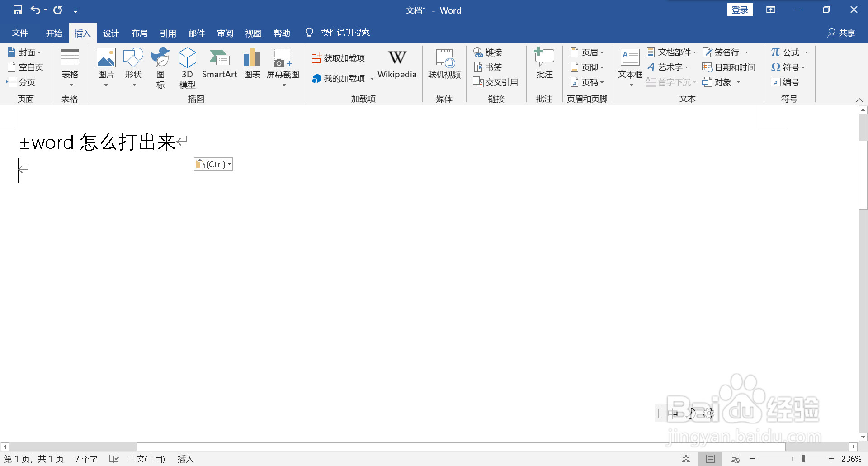Click the proofing check icon in status bar

pyautogui.click(x=114, y=459)
